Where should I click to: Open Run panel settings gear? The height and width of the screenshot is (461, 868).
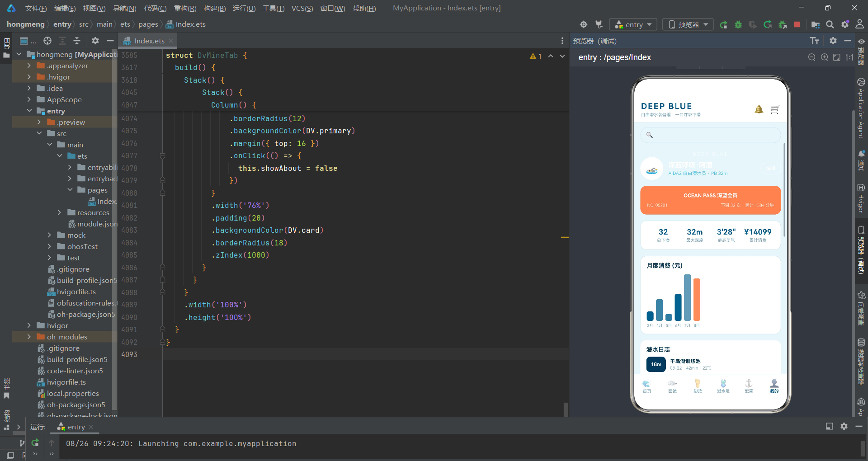[844, 426]
